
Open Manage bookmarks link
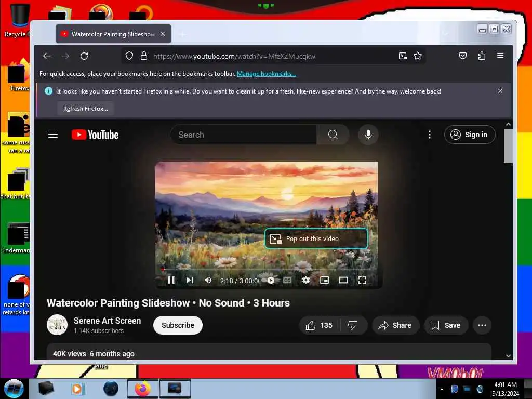pos(267,74)
